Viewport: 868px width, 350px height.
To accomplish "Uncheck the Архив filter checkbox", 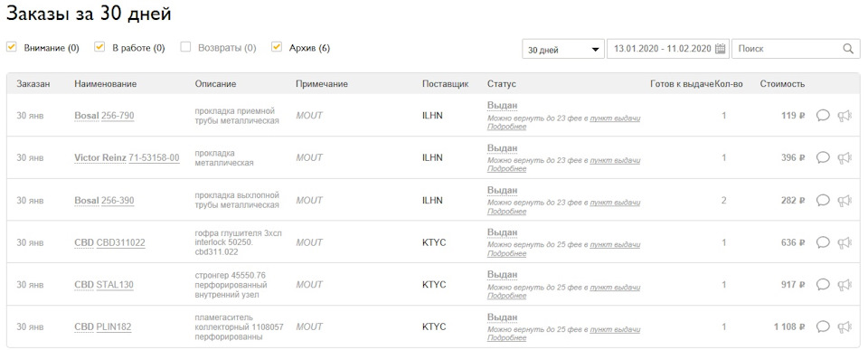I will 277,47.
